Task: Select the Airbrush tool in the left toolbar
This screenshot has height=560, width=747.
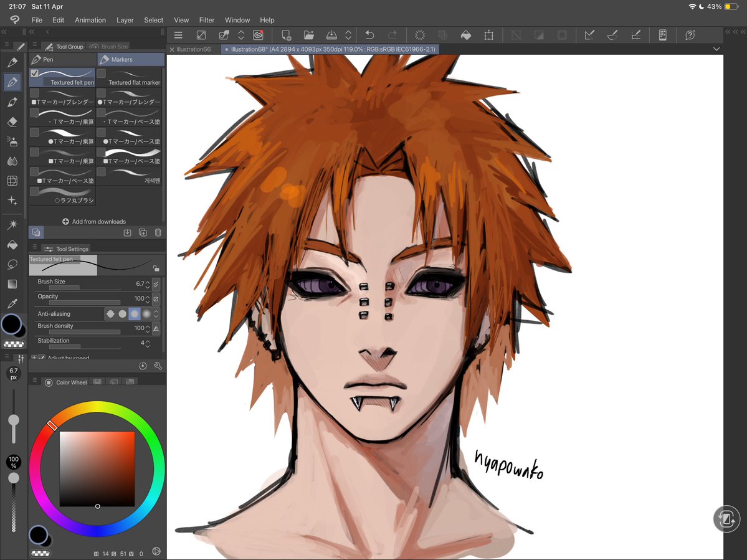Action: [x=12, y=141]
